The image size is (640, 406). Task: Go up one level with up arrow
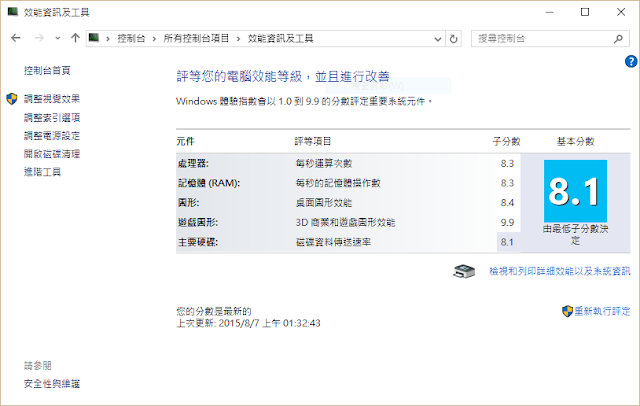pyautogui.click(x=75, y=38)
